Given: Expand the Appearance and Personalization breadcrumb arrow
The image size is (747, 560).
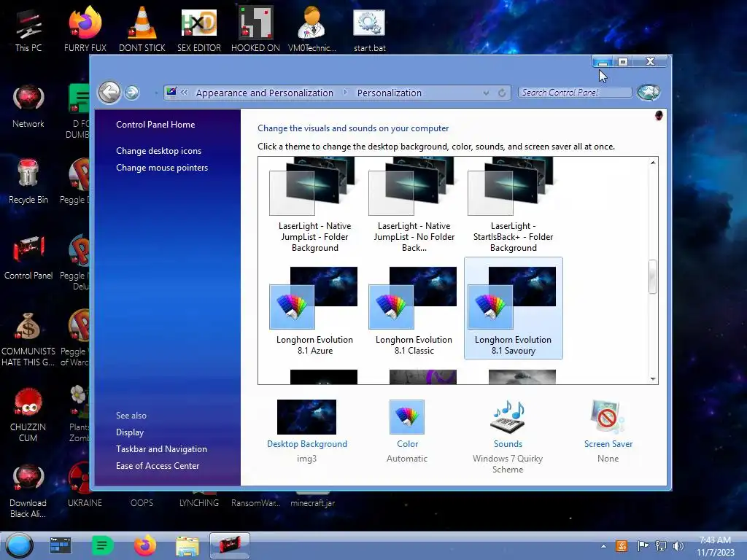Looking at the screenshot, I should (x=345, y=93).
